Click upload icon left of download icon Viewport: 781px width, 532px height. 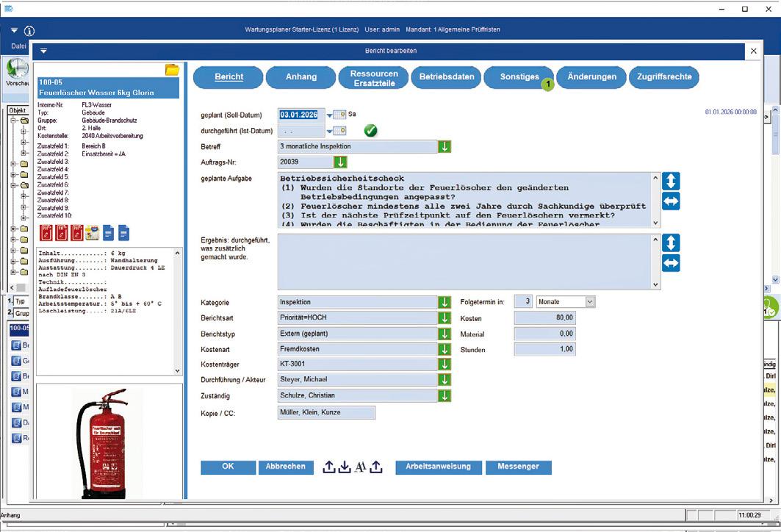(328, 467)
